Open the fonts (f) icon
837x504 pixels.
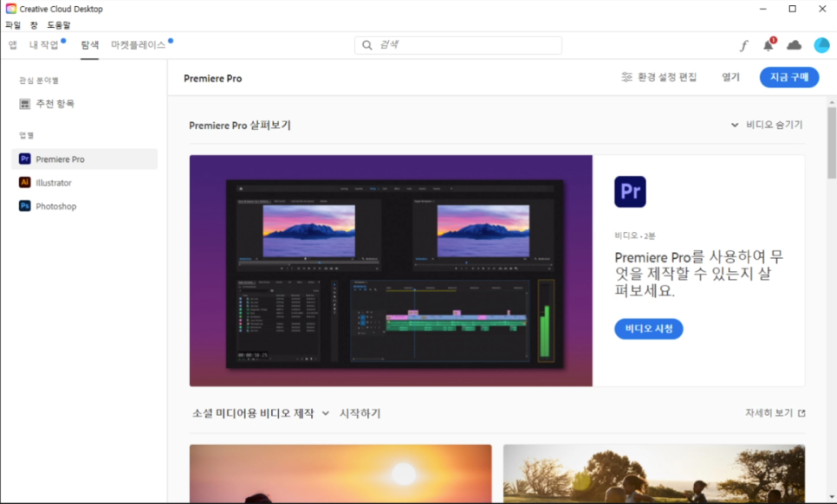click(743, 46)
